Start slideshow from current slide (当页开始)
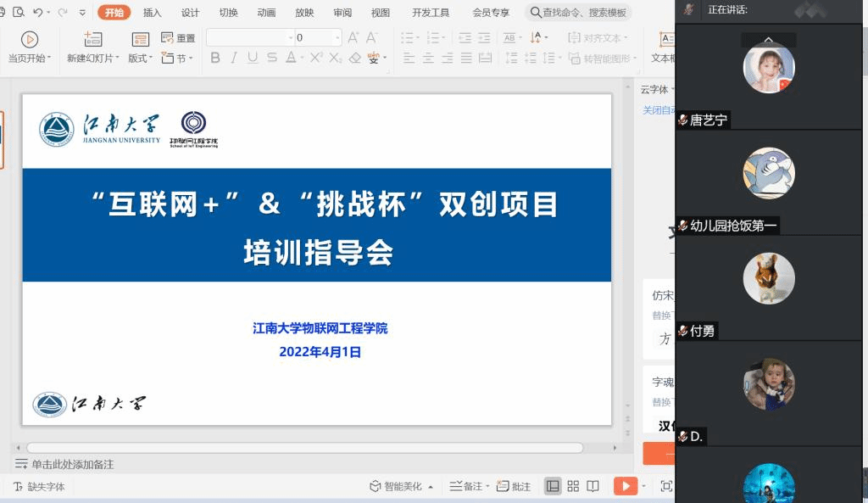This screenshot has width=868, height=503. 29,40
